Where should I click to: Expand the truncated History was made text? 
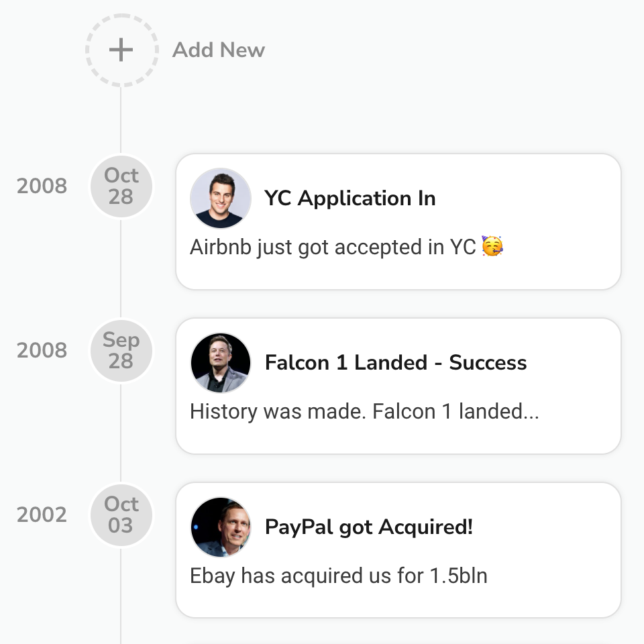point(364,411)
